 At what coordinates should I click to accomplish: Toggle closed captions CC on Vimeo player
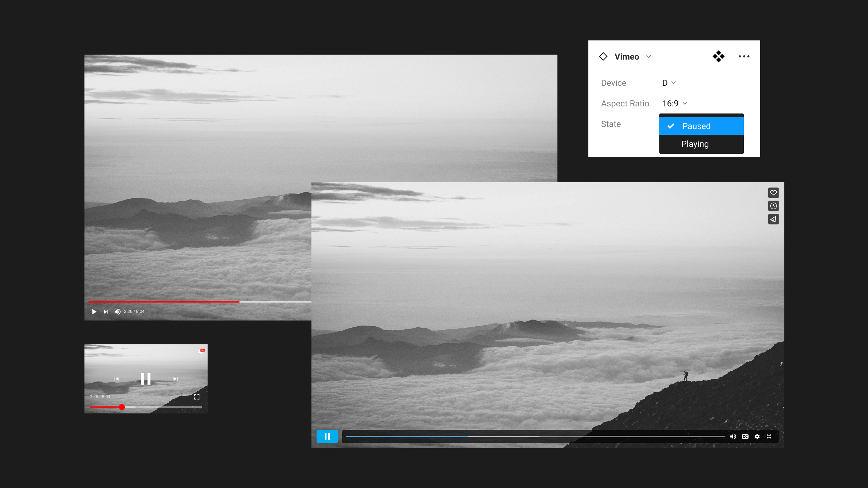[745, 436]
